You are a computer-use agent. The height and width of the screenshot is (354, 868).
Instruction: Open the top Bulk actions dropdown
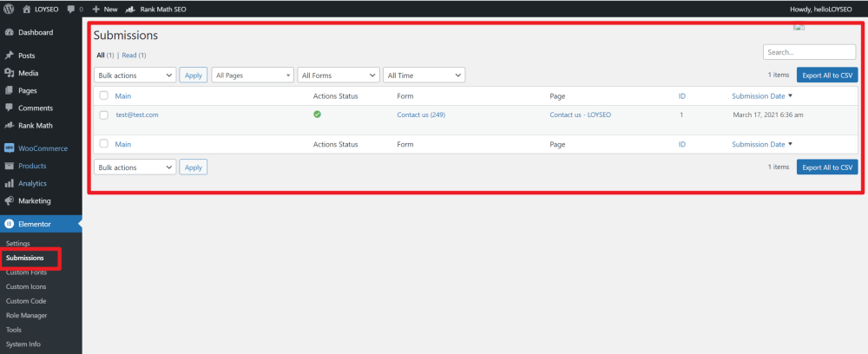pos(135,75)
